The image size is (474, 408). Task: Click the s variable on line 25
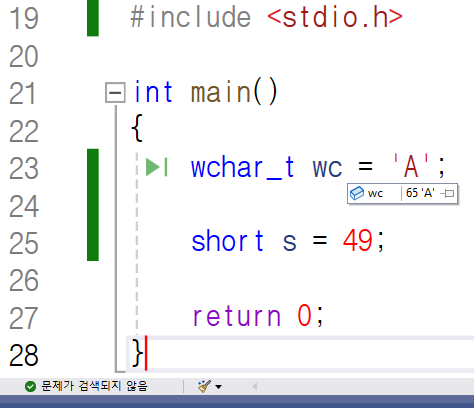pyautogui.click(x=289, y=242)
